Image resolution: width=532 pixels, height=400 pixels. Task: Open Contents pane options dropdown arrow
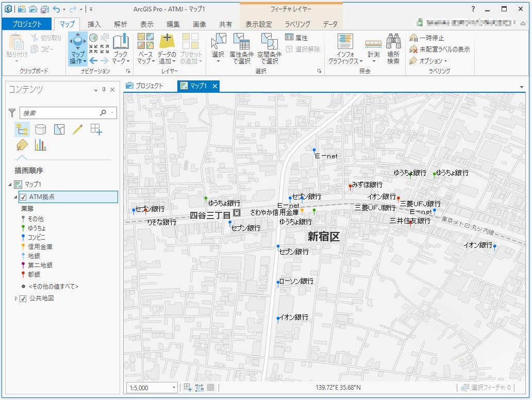(96, 90)
